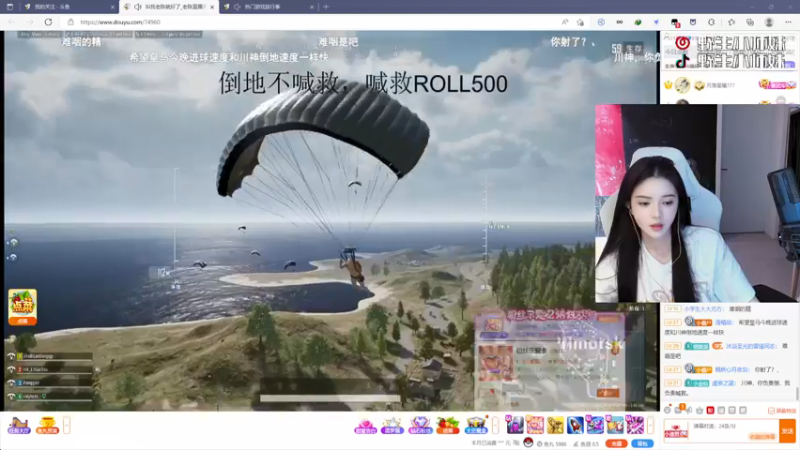Viewport: 800px width, 450px height.
Task: Select the purple card gift icon
Action: pos(515,425)
